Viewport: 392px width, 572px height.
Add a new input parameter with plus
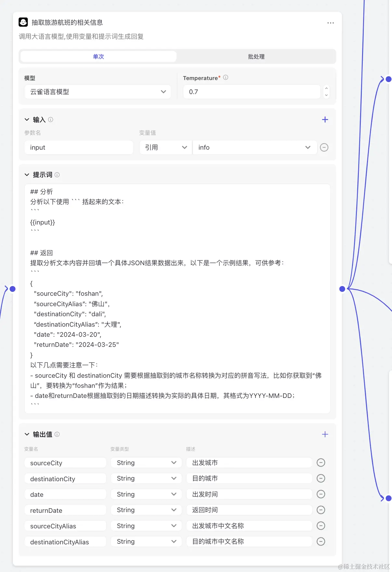point(325,119)
